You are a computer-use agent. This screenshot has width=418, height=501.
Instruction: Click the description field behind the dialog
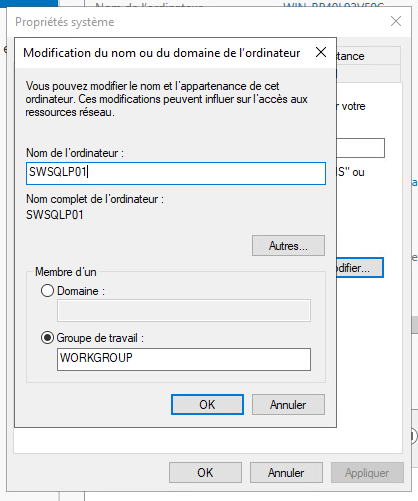[x=361, y=148]
